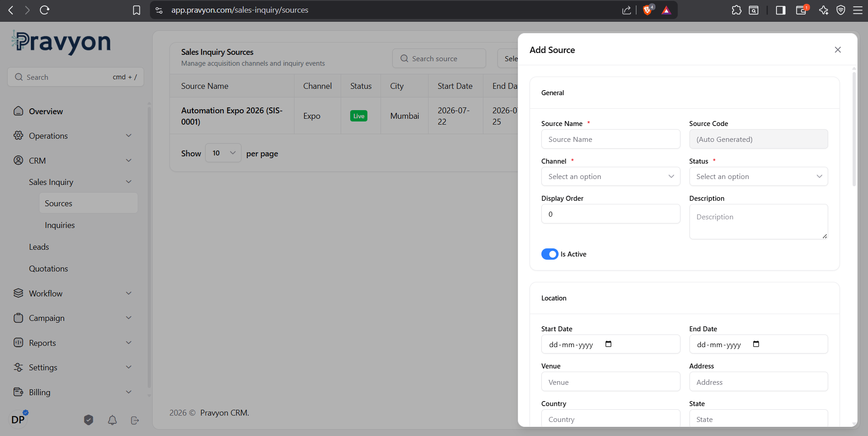This screenshot has height=436, width=868.
Task: Open the rows per page dropdown
Action: 223,153
